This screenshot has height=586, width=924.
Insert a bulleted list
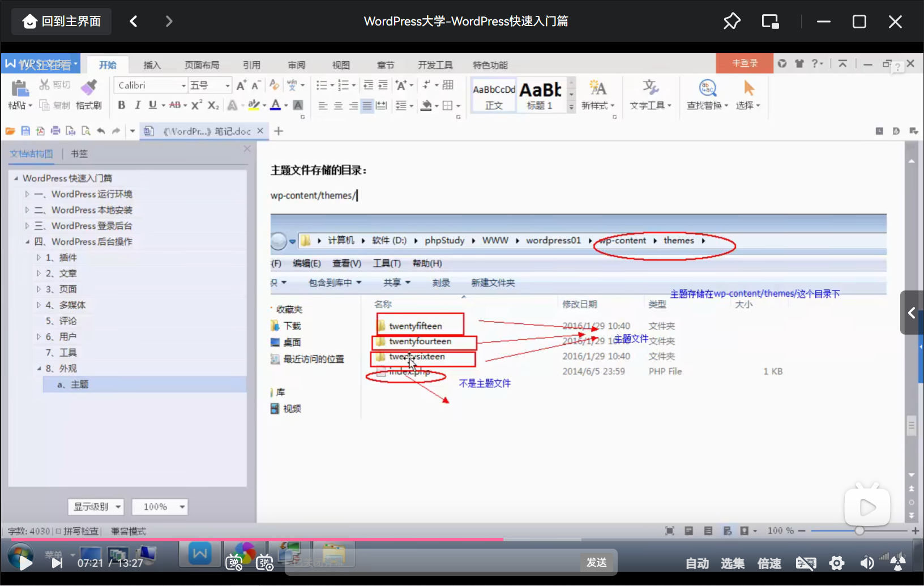tap(322, 85)
